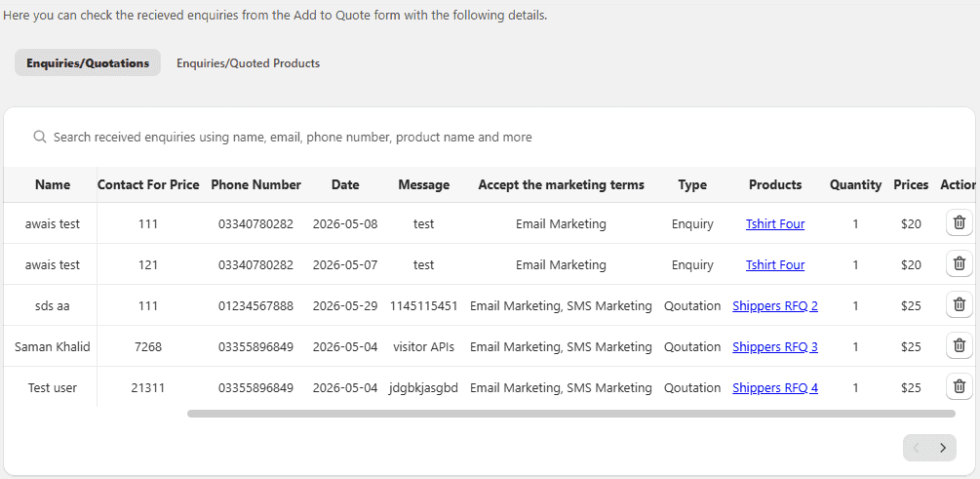Screen dimensions: 980x479
Task: Click the contact value 21311
Action: 148,387
